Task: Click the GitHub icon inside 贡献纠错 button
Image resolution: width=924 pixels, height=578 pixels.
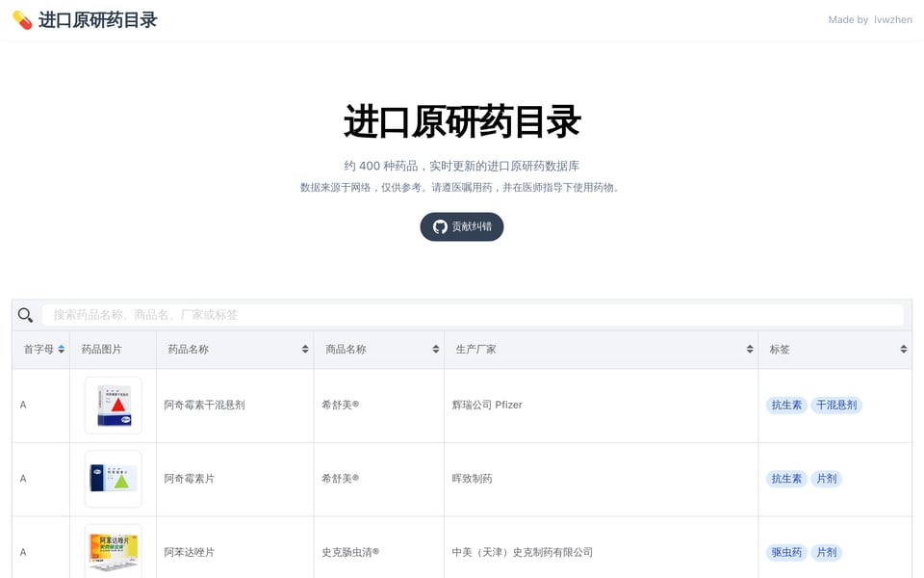Action: 440,226
